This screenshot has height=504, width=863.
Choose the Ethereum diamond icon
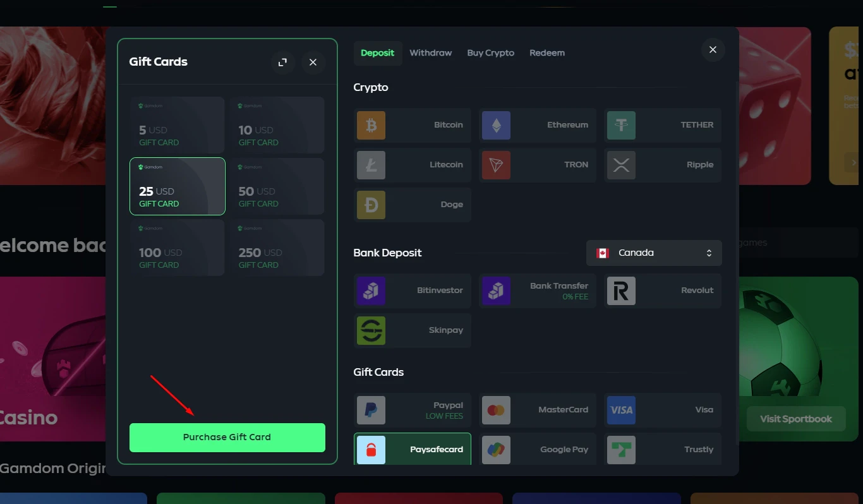(496, 125)
